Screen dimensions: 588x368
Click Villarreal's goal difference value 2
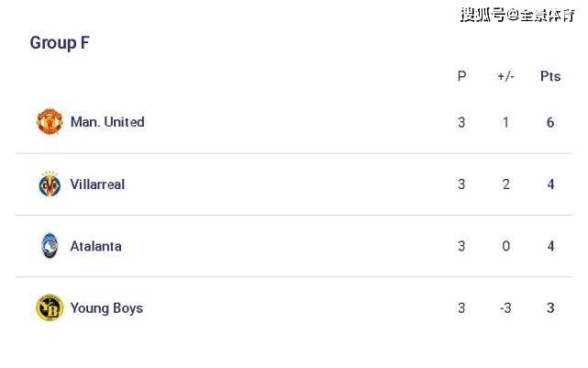(x=505, y=184)
